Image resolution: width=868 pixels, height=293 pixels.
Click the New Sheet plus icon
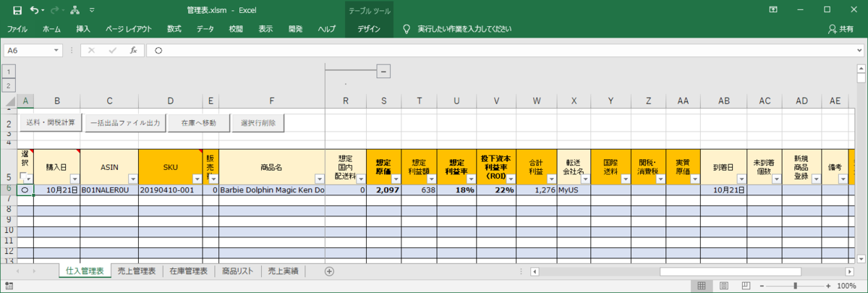[x=329, y=271]
